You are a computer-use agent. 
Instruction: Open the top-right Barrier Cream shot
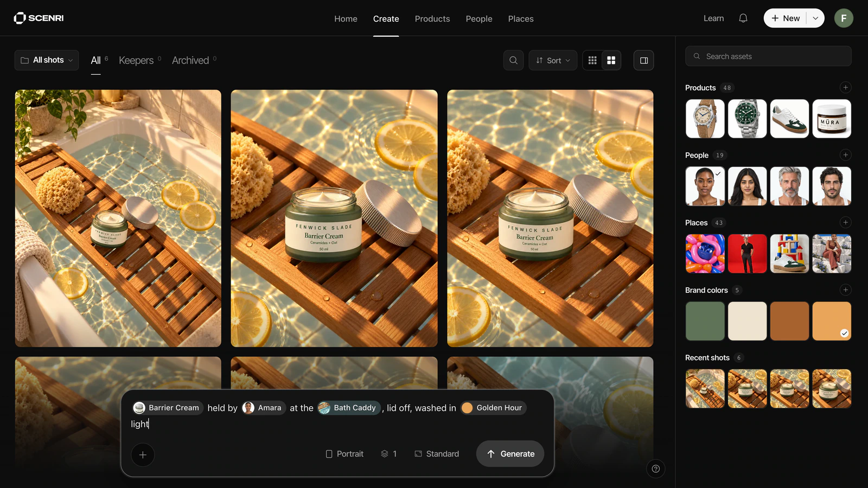[x=550, y=218]
